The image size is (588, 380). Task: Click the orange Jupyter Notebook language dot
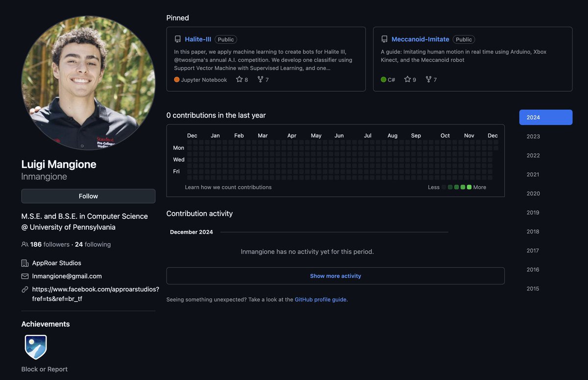[x=177, y=79]
